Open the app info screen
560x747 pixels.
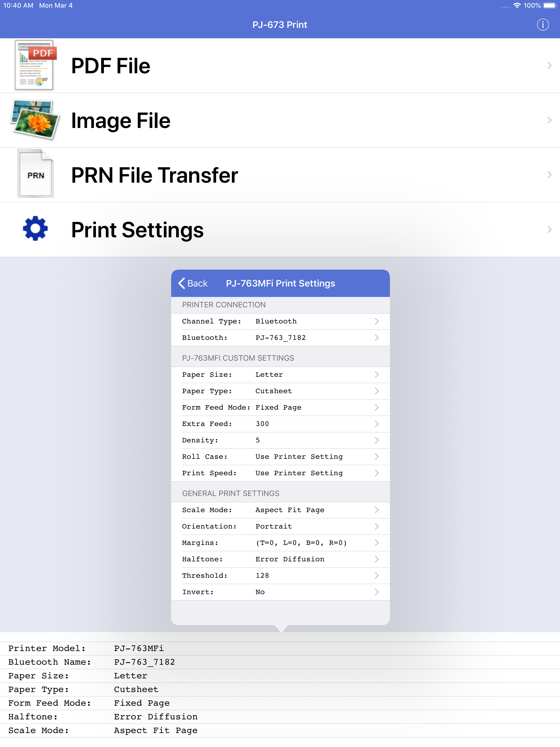click(542, 24)
